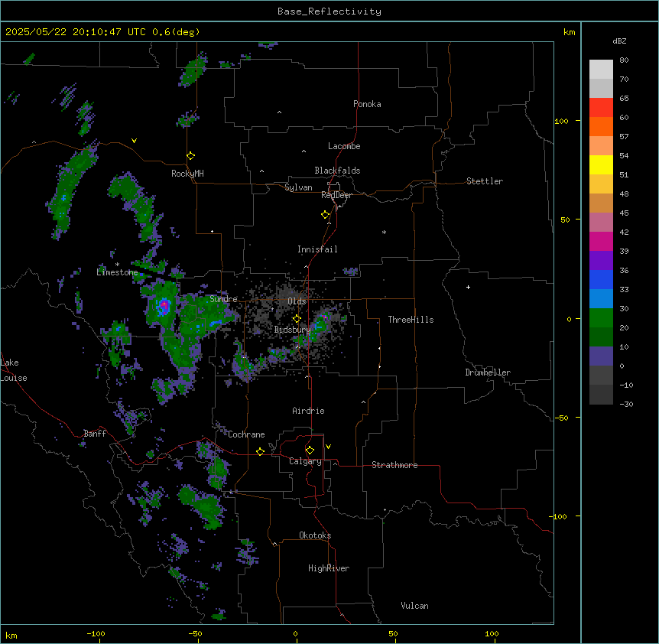This screenshot has width=659, height=644.
Task: Select the Sylvan label on the map
Action: pos(298,187)
